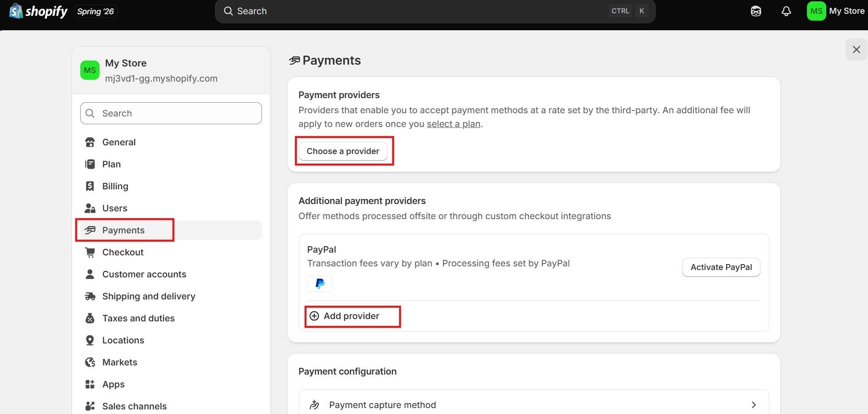868x414 pixels.
Task: Click the PayPal provider name text
Action: click(322, 249)
